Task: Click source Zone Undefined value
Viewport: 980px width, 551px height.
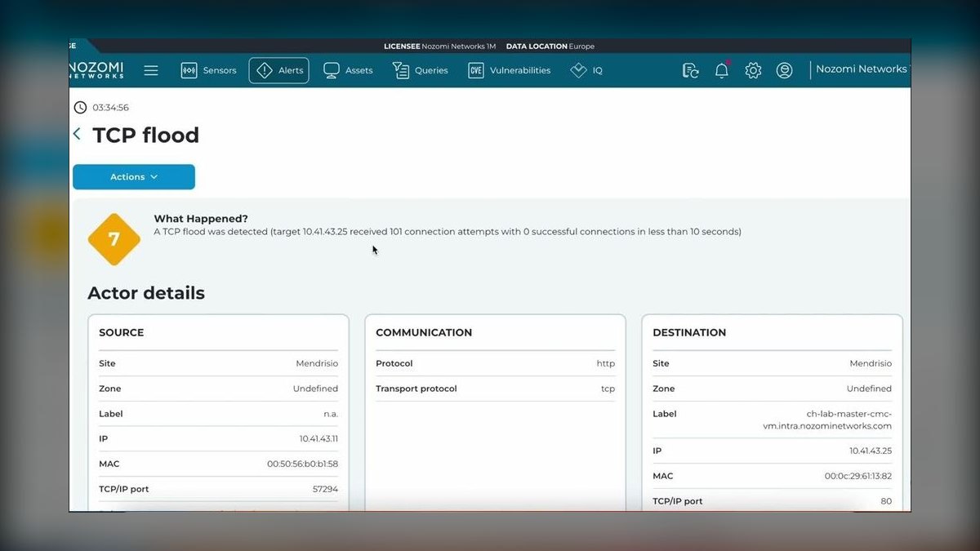Action: point(315,389)
